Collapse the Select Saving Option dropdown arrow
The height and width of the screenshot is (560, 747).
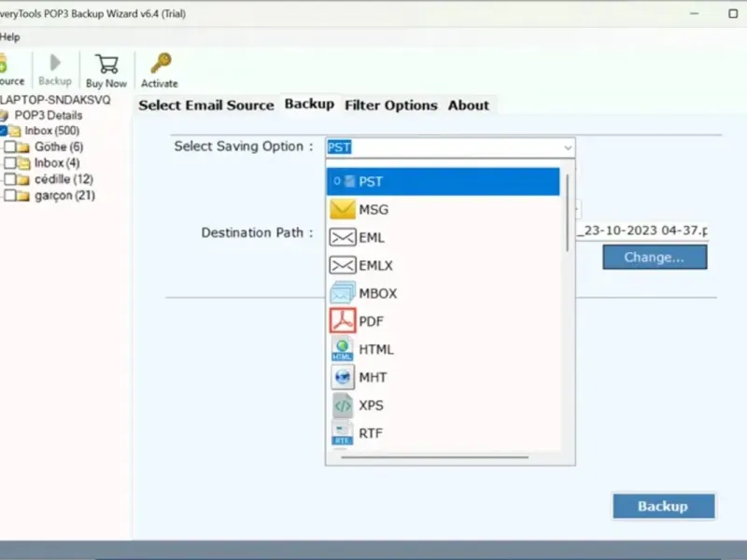tap(568, 147)
